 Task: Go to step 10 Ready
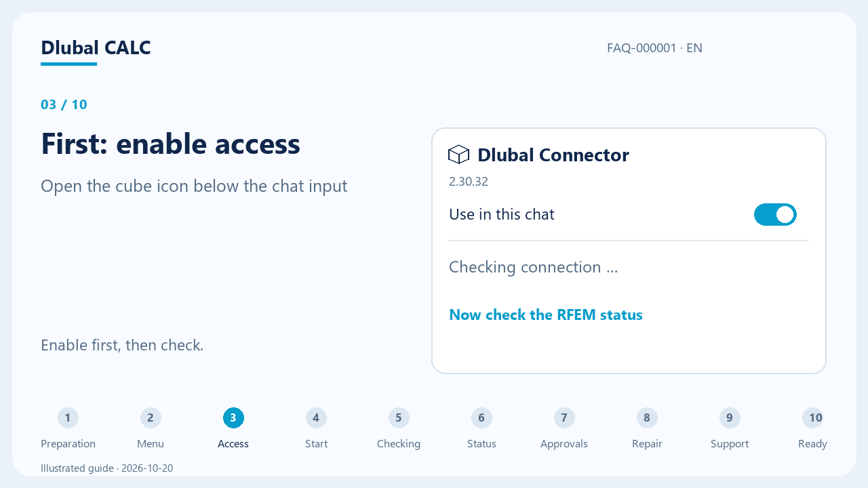coord(812,430)
